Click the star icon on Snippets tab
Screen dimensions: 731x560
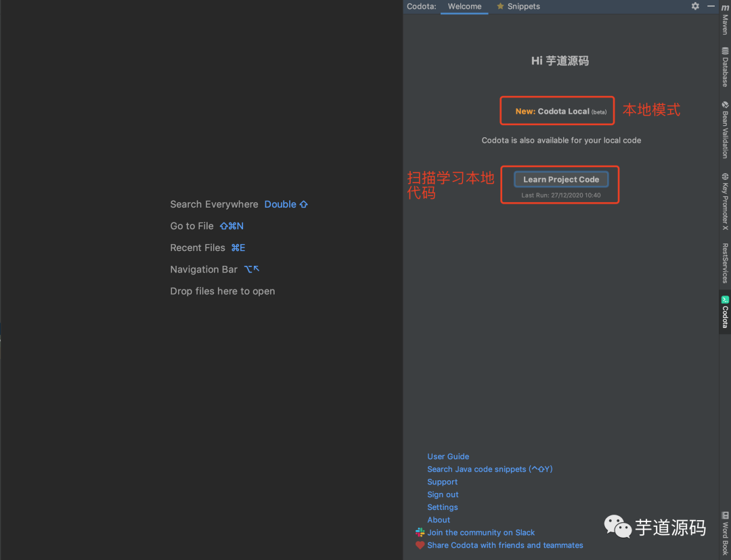(x=500, y=6)
